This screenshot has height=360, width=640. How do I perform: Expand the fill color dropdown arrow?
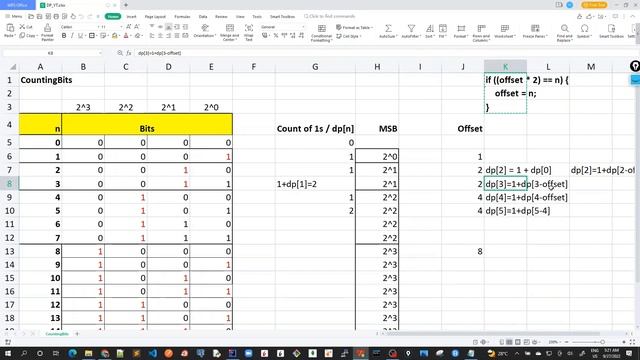coord(120,36)
